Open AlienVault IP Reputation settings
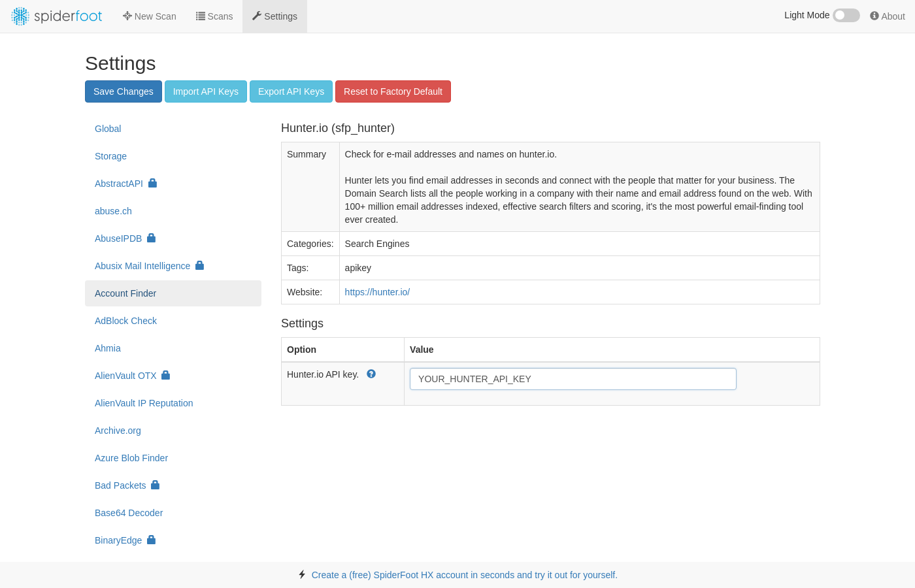Screen dimensions: 915x588 [x=173, y=403]
